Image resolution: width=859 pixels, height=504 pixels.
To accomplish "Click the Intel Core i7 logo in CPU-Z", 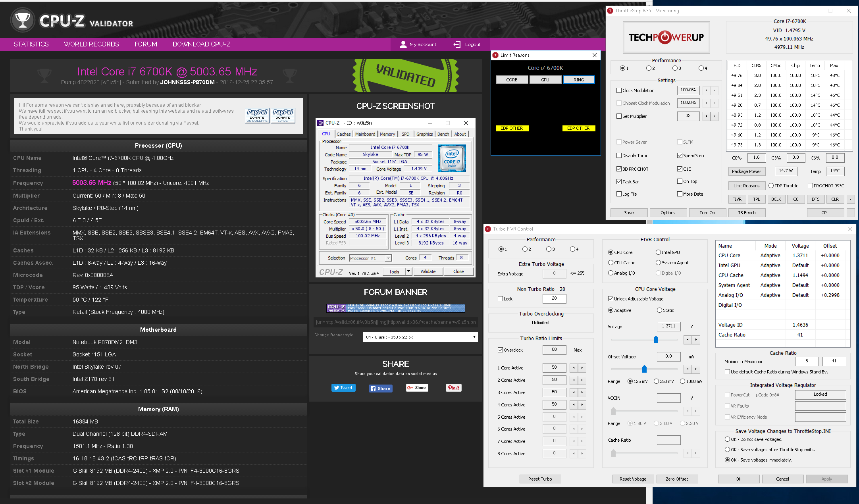I will coord(452,158).
